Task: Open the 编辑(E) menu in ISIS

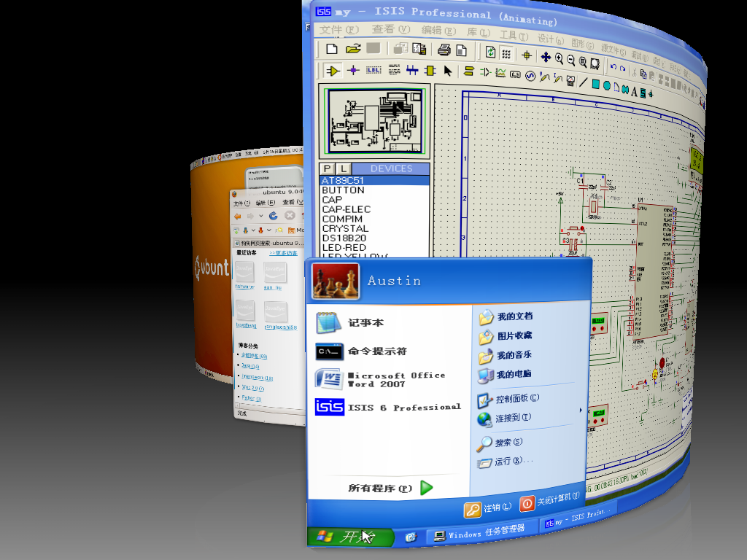Action: (438, 31)
